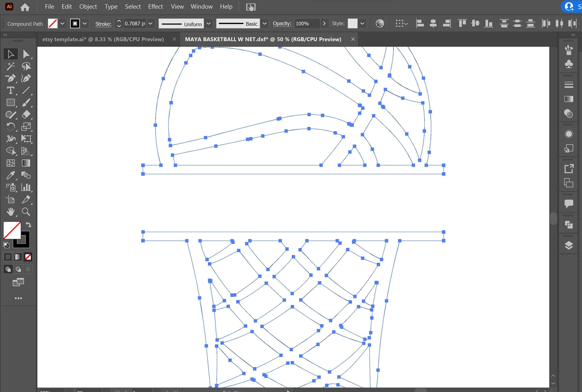Open the Layers panel icon
The width and height of the screenshot is (582, 392).
[568, 245]
